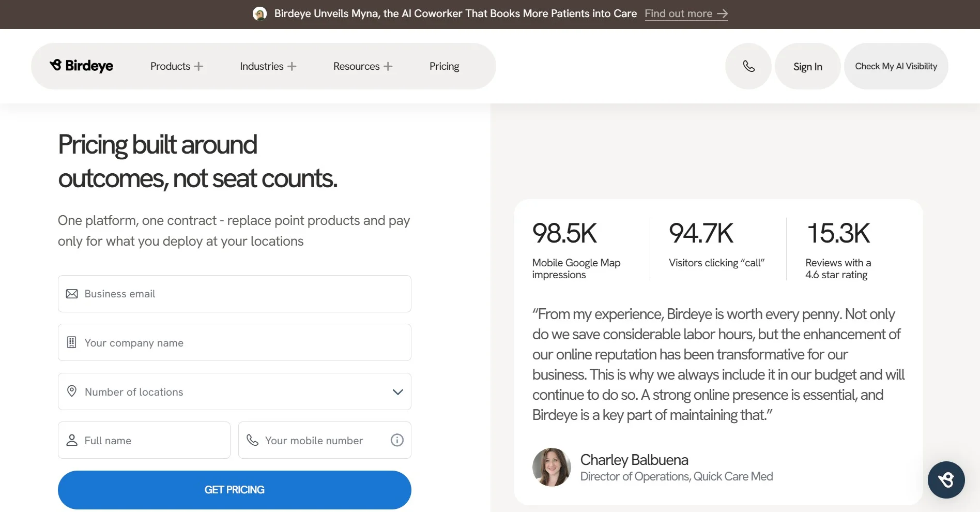Click the 98.5K impressions statistic

point(564,233)
